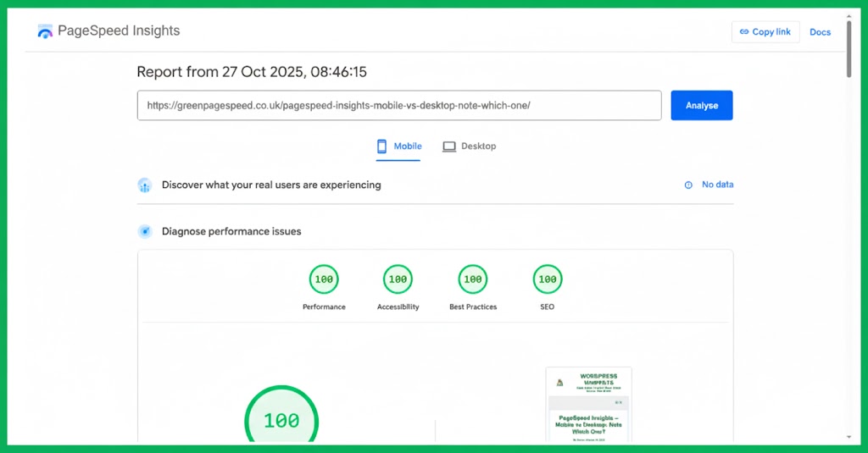Image resolution: width=868 pixels, height=453 pixels.
Task: Select the Performance score gauge
Action: tap(324, 279)
